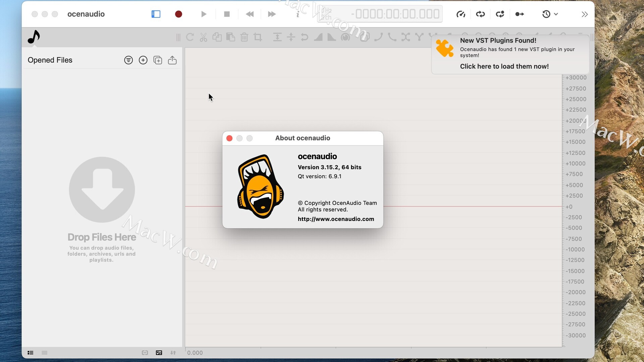Viewport: 644px width, 362px height.
Task: Click the music note logo icon
Action: [x=34, y=37]
